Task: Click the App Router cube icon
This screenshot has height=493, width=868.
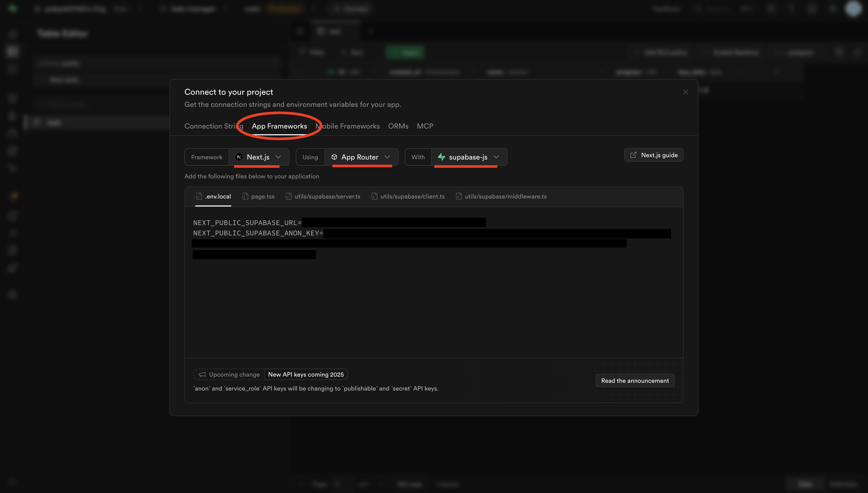Action: pos(334,157)
